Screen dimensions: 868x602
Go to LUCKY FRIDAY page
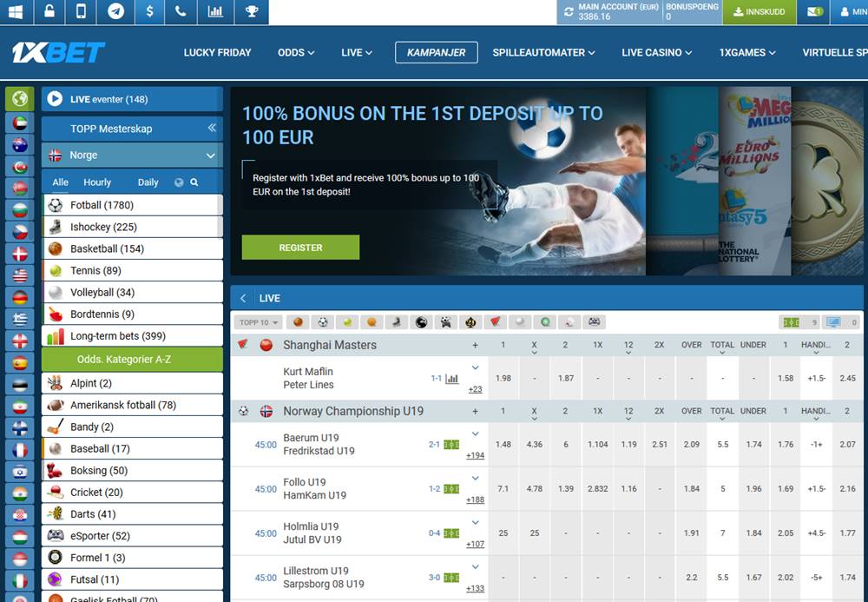click(x=218, y=53)
